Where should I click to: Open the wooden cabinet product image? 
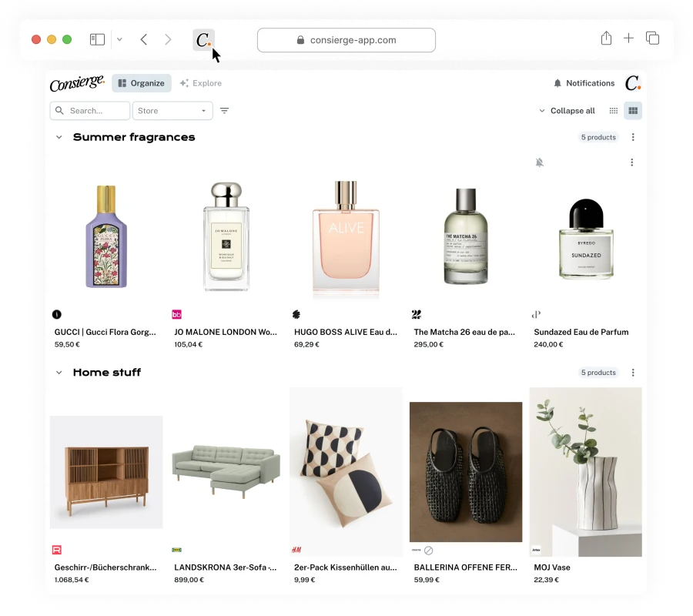click(x=106, y=472)
